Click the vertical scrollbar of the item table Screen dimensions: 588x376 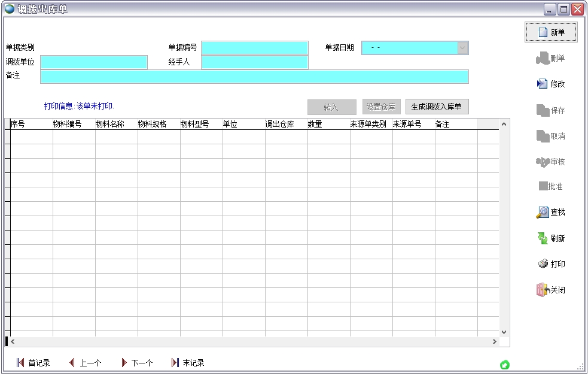pos(503,228)
